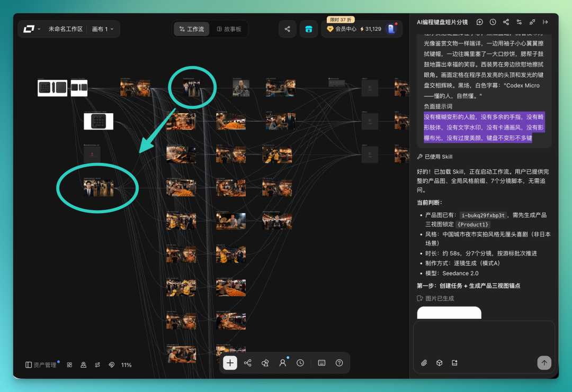Click the share icon in top toolbar

[288, 29]
